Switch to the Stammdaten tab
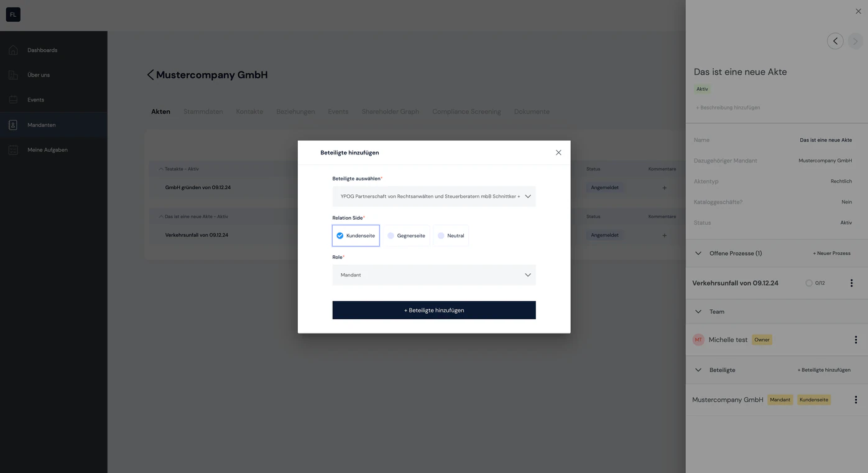The image size is (868, 473). 203,112
